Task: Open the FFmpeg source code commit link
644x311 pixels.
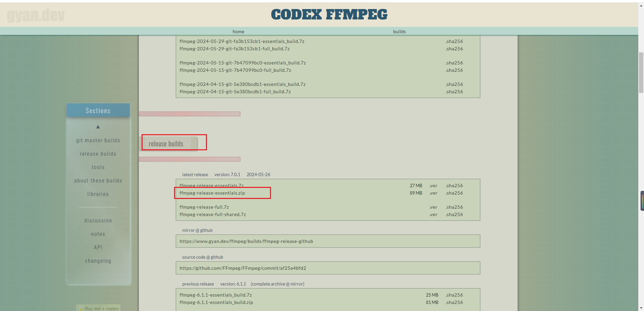Action: (x=243, y=268)
